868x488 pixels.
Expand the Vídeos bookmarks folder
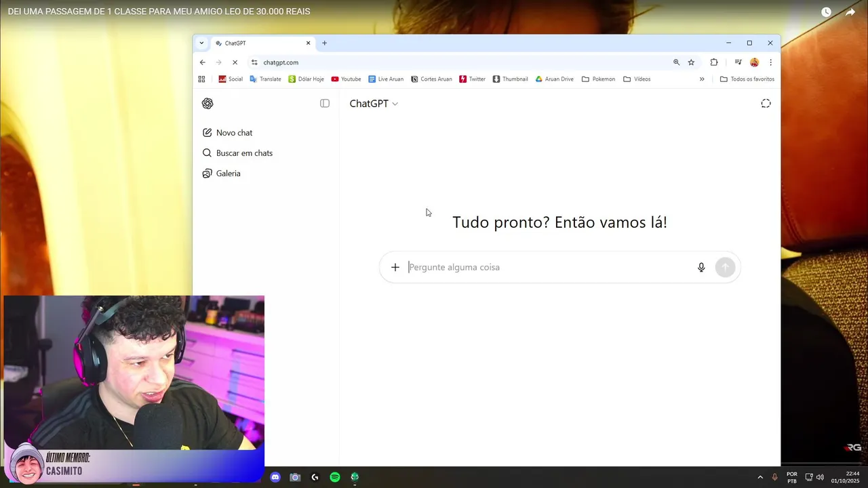pyautogui.click(x=637, y=79)
